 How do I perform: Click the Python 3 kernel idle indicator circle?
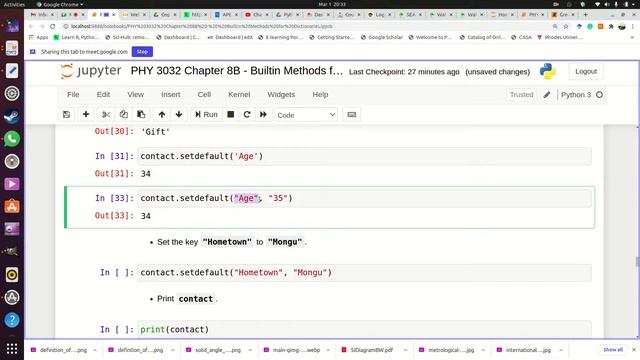(x=599, y=95)
